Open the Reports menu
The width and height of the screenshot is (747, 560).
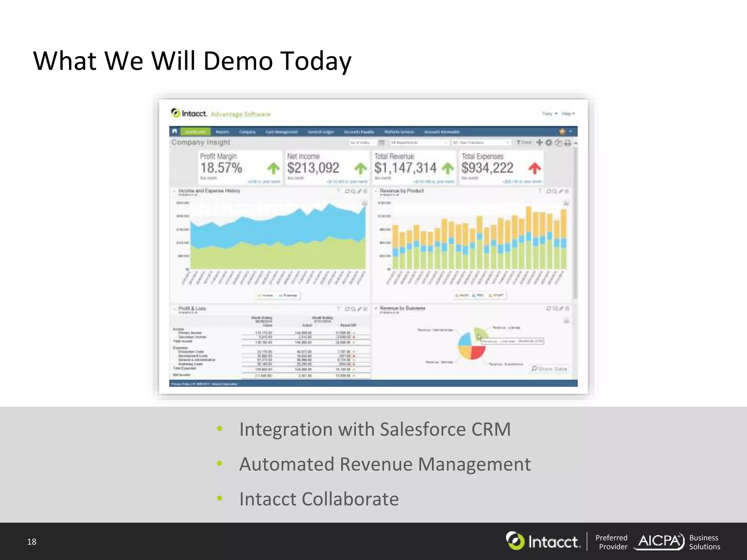tap(222, 132)
